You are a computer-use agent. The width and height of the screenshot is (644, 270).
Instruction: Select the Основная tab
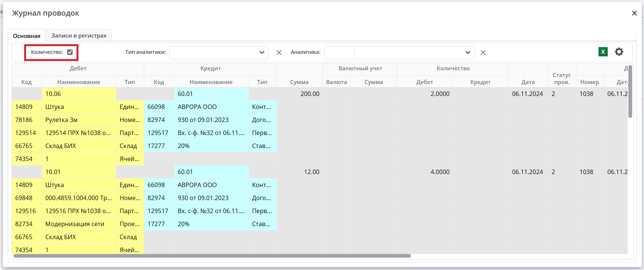click(26, 36)
